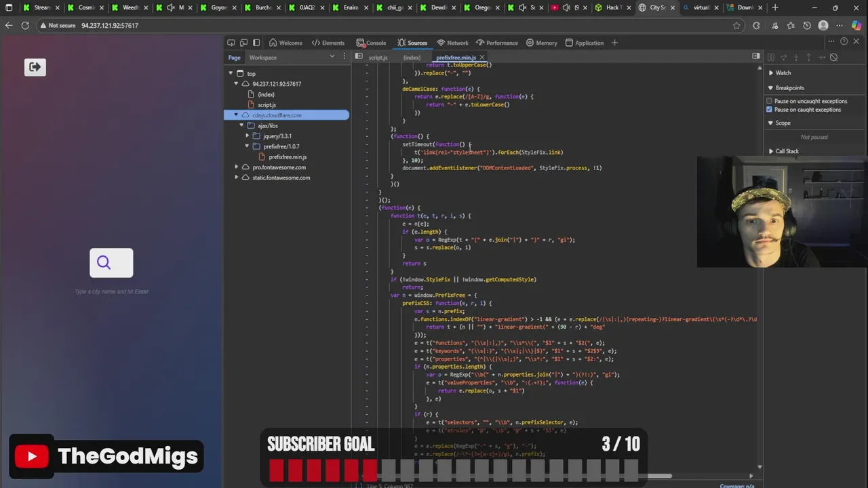This screenshot has width=868, height=488.
Task: Switch to the Console panel
Action: [372, 43]
